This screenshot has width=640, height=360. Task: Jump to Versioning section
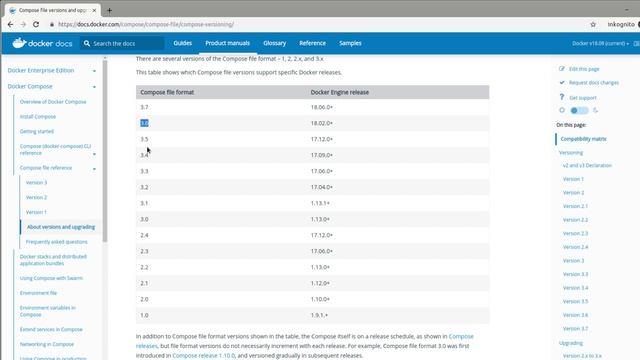click(571, 152)
